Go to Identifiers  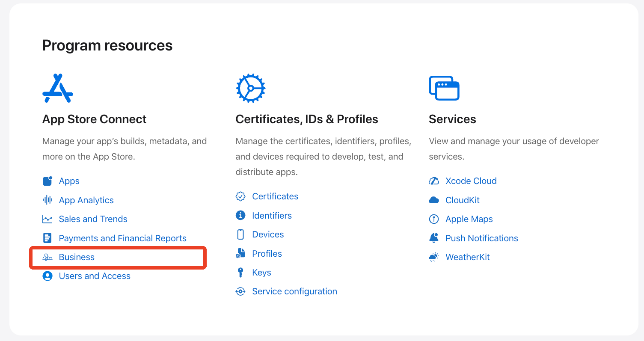coord(272,215)
